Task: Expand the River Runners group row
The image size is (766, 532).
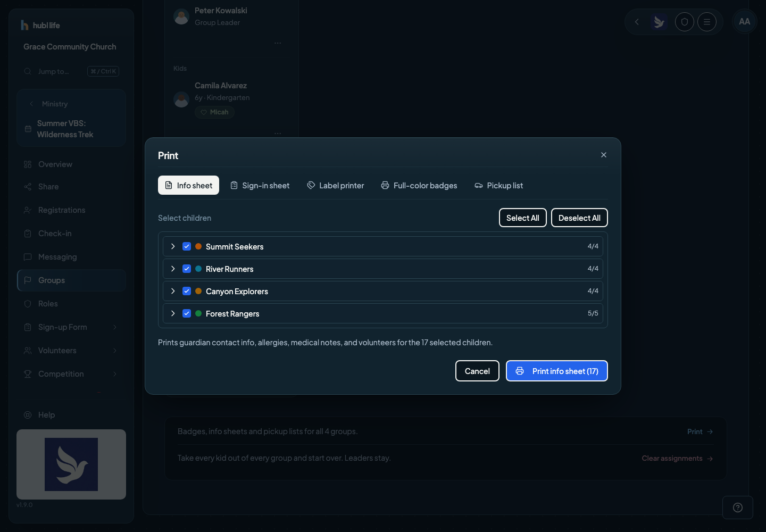Action: click(x=173, y=269)
